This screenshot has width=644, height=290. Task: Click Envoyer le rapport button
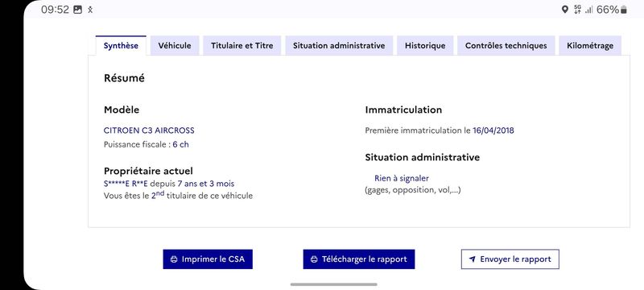point(510,259)
